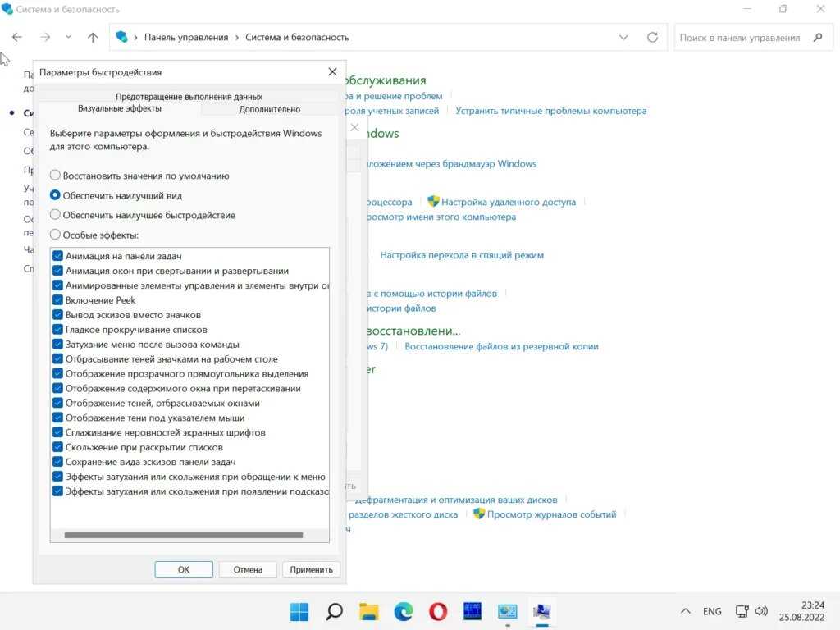Uncheck 'Включение Peek' checkbox

58,300
